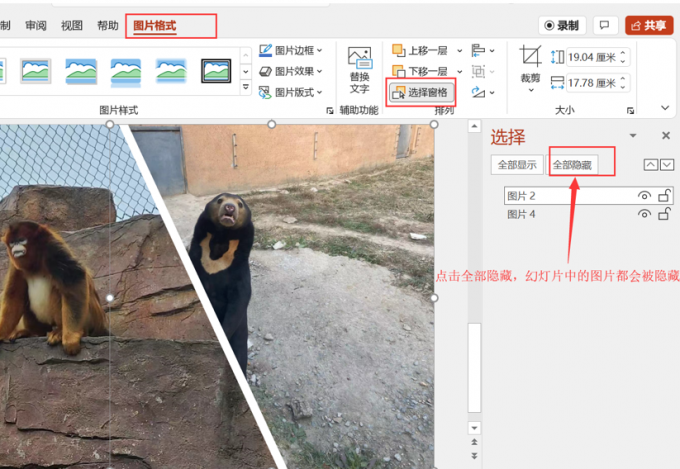
Task: Expand the 上移一层 dropdown arrow
Action: (x=459, y=51)
